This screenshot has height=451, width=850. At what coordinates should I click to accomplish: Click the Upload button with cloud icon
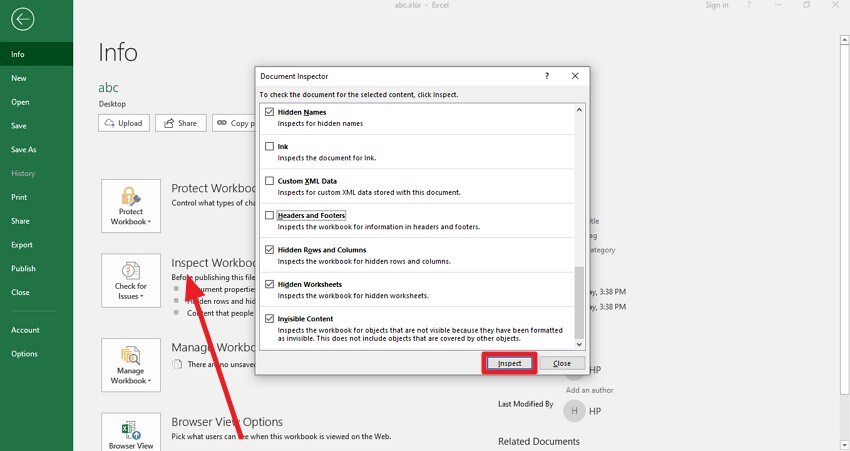point(124,123)
